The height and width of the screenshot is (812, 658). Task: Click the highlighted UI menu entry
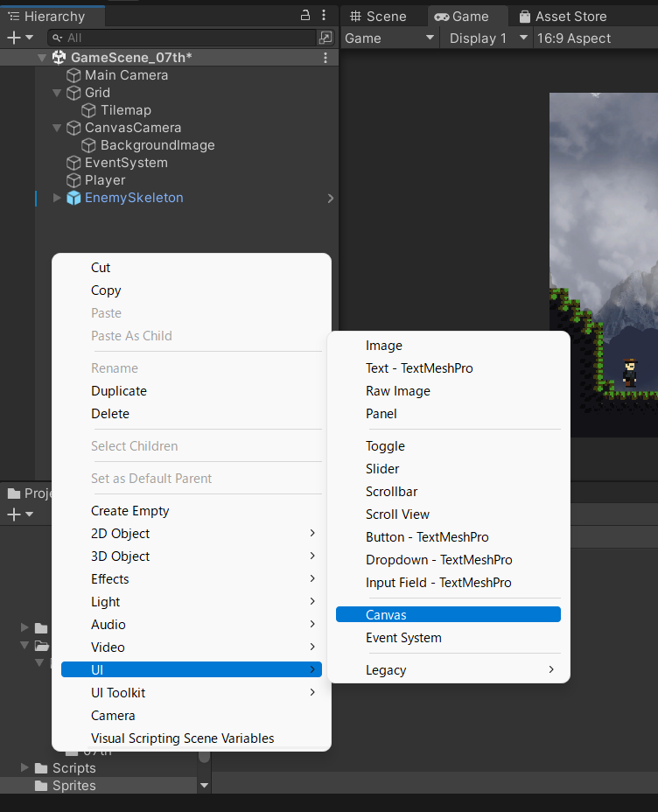tap(192, 669)
